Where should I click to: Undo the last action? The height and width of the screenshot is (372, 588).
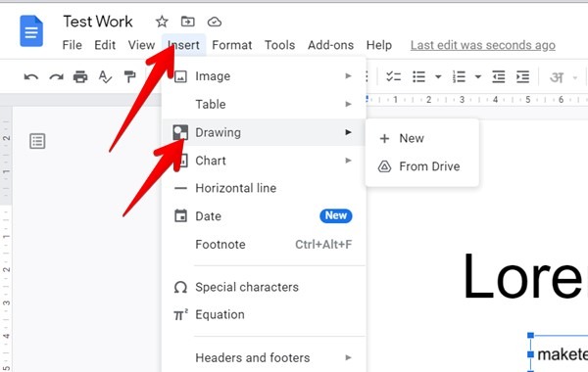[x=31, y=77]
